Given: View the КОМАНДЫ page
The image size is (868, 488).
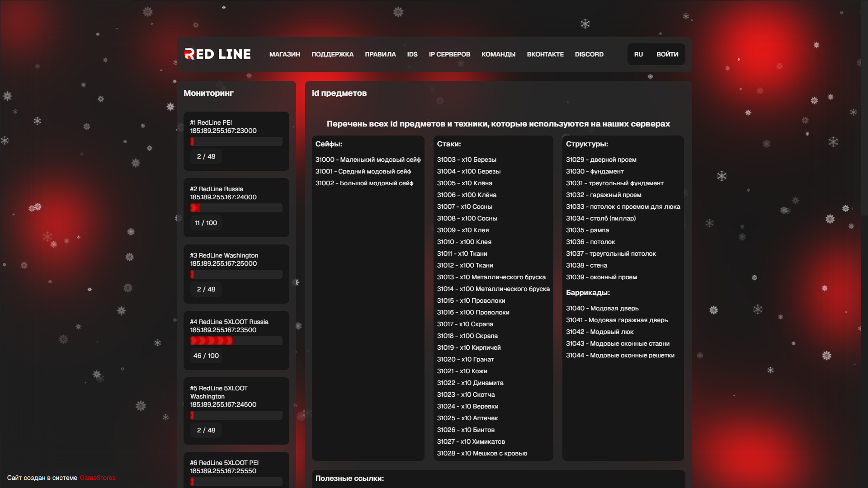Looking at the screenshot, I should tap(498, 54).
